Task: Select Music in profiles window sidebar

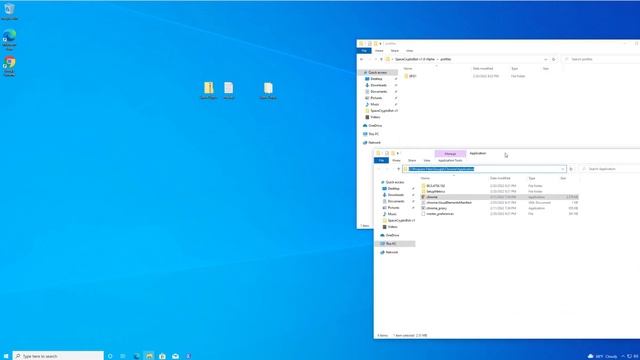Action: [x=374, y=104]
